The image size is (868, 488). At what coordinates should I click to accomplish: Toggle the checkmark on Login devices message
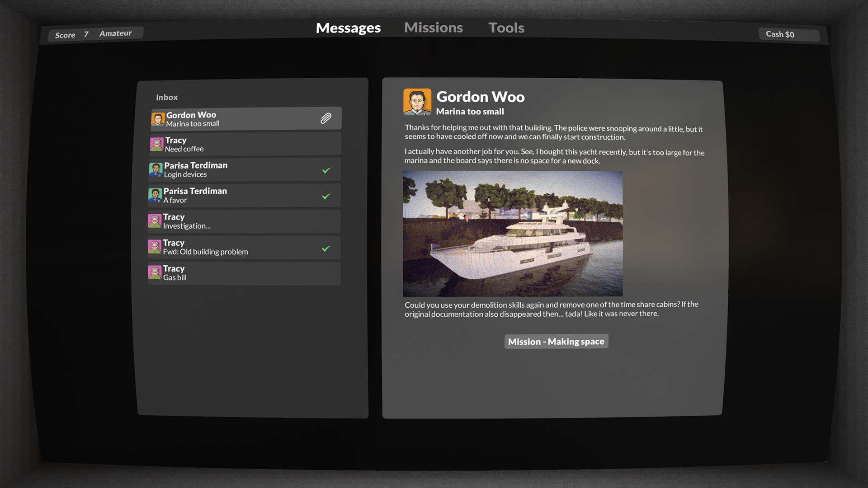tap(327, 170)
